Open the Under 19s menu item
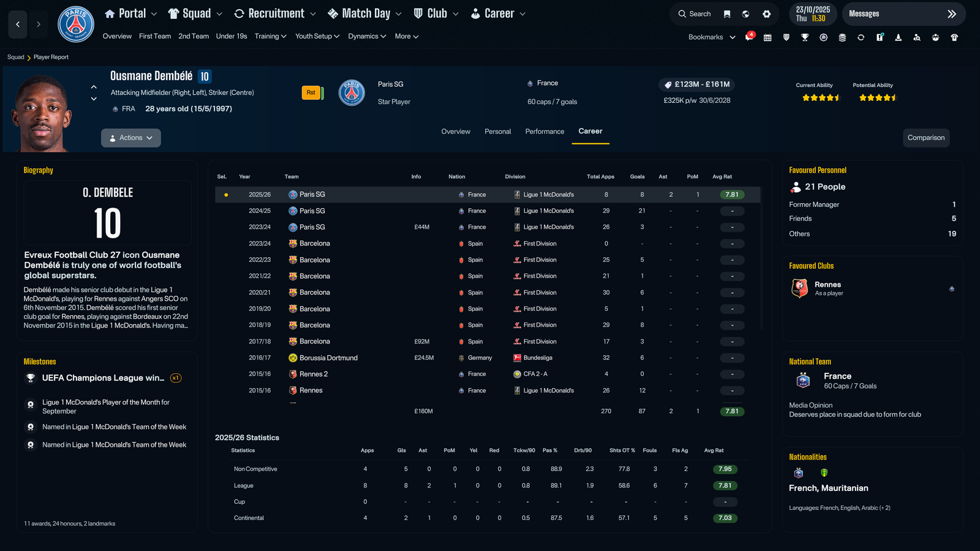The width and height of the screenshot is (980, 551). [x=232, y=36]
